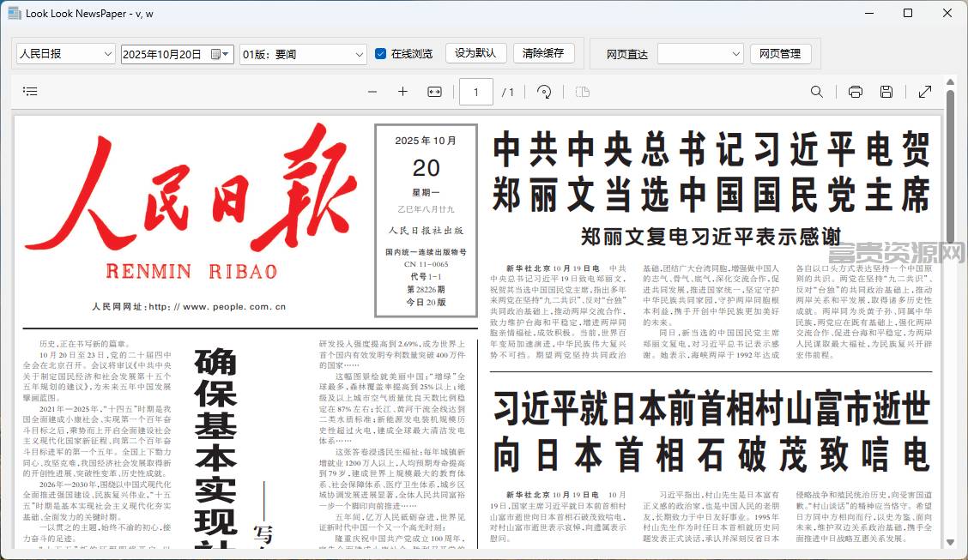Image resolution: width=968 pixels, height=560 pixels.
Task: Click the headline 郑丽文复电习近平表示感谢
Action: 711,236
